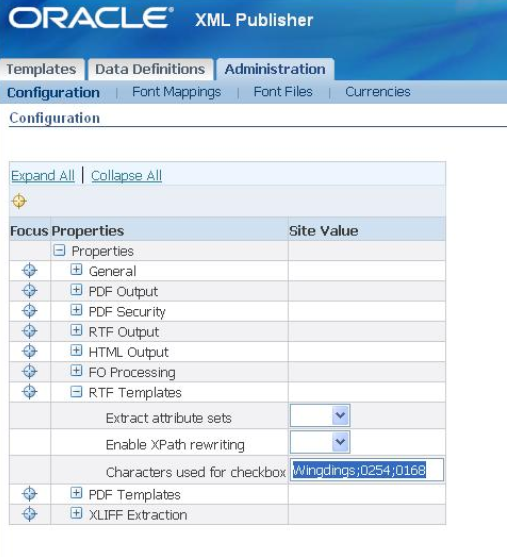Viewport: 507px width, 557px height.
Task: Focus on the PDF Output row
Action: point(29,291)
